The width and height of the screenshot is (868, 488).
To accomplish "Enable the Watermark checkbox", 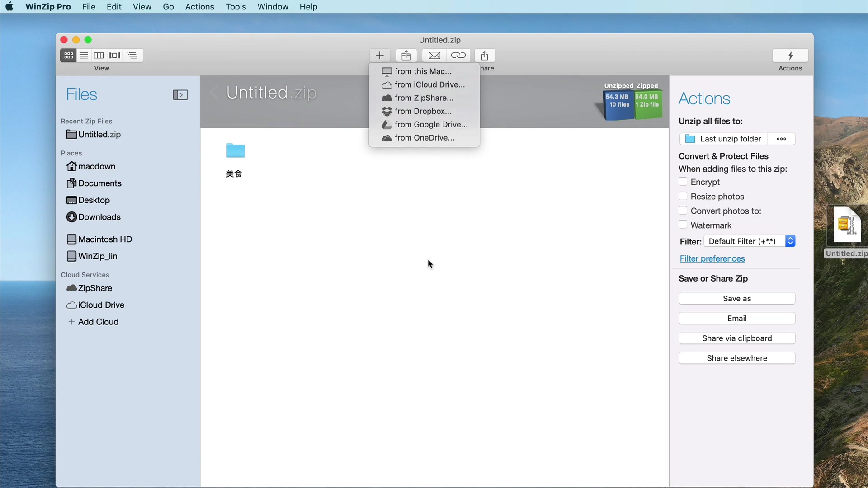I will pyautogui.click(x=683, y=225).
